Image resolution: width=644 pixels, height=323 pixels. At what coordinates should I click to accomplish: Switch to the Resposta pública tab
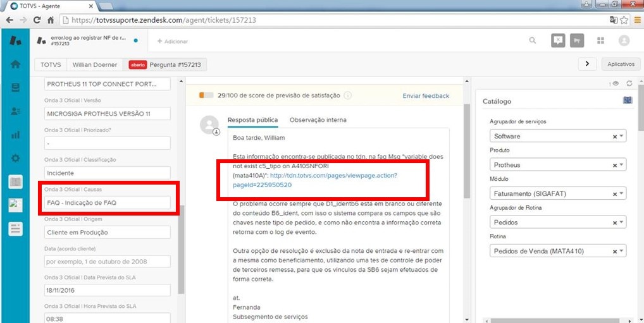pyautogui.click(x=252, y=120)
